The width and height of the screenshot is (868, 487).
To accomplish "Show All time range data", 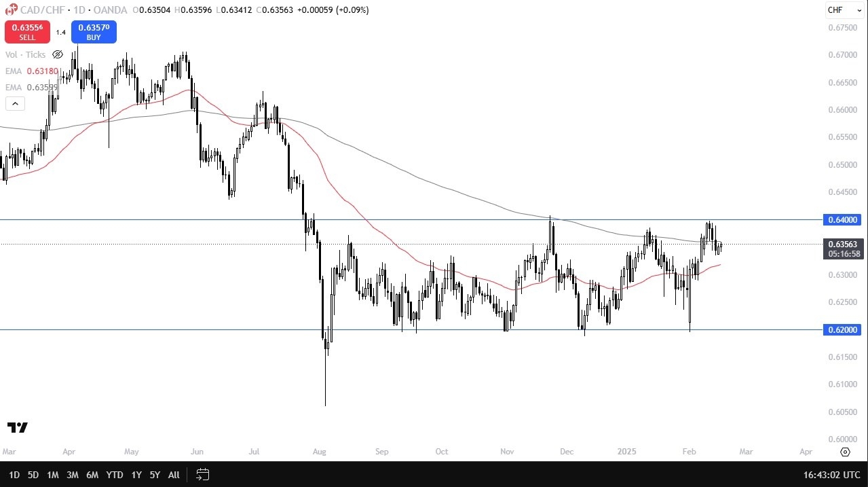I will click(x=174, y=475).
